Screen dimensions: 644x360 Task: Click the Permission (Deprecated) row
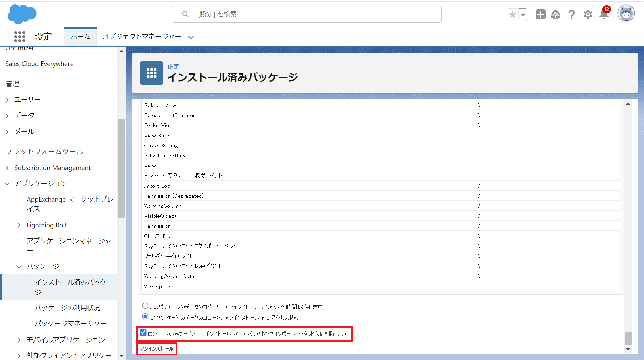(380, 196)
